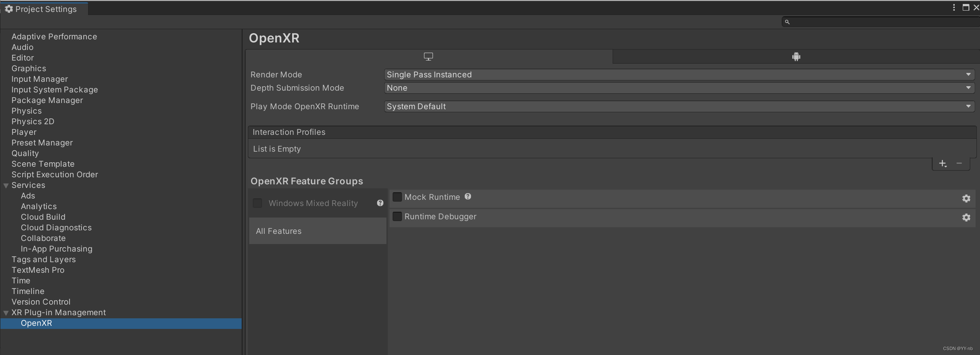The image size is (980, 355).
Task: Select the All Features group
Action: [x=318, y=231]
